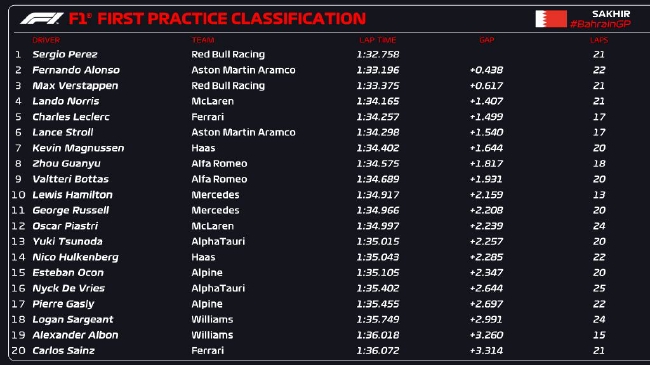Screen dimensions: 650x365
Task: Click Nyck De Vries' lap count 25
Action: (x=599, y=288)
